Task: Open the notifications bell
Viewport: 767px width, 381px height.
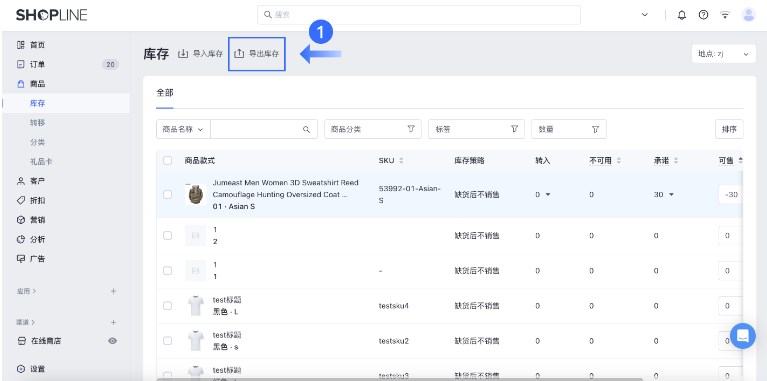Action: click(681, 15)
